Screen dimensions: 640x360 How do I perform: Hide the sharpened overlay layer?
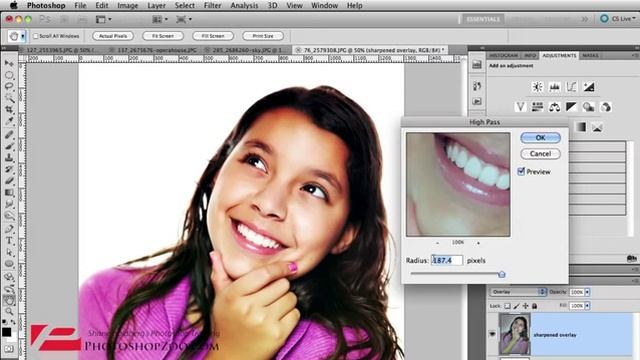tap(492, 334)
